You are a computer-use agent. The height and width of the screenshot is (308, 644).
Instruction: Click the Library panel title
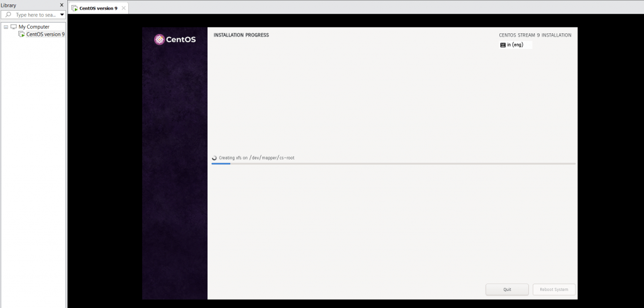tap(9, 5)
